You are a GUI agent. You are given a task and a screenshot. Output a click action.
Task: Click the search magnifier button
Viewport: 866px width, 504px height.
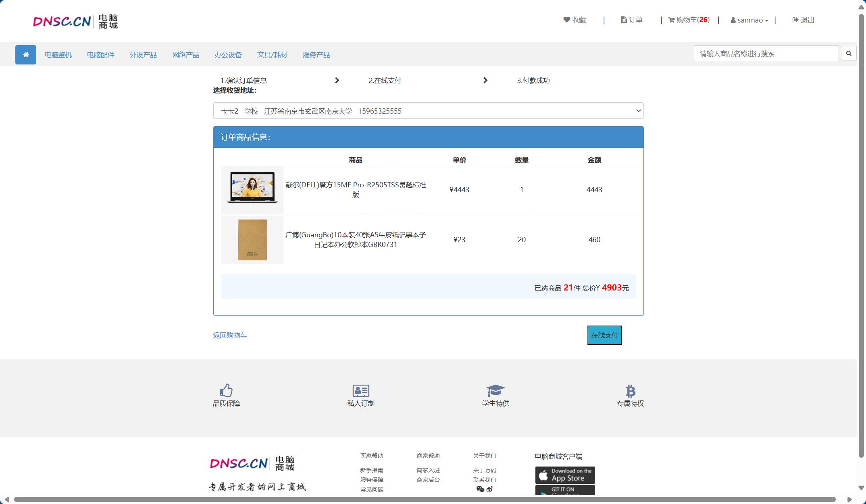point(849,53)
